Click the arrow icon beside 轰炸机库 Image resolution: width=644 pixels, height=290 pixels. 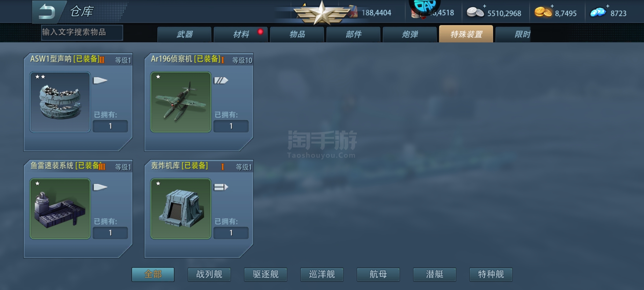coord(221,187)
